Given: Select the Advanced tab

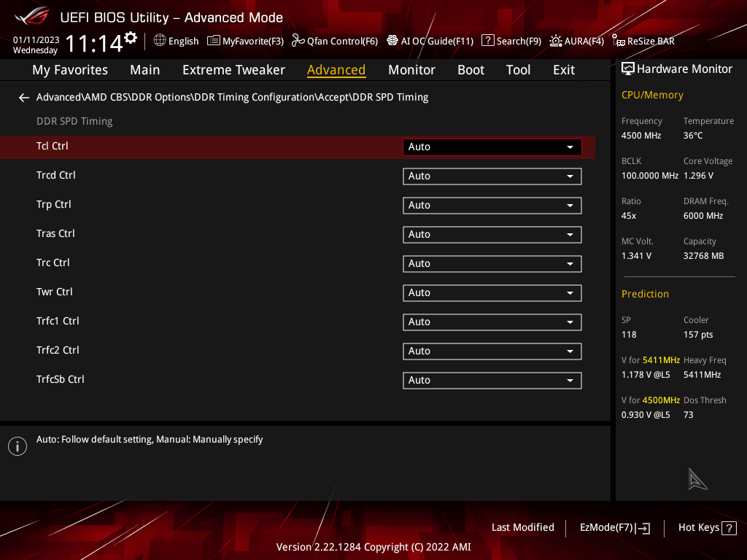Looking at the screenshot, I should [x=336, y=70].
